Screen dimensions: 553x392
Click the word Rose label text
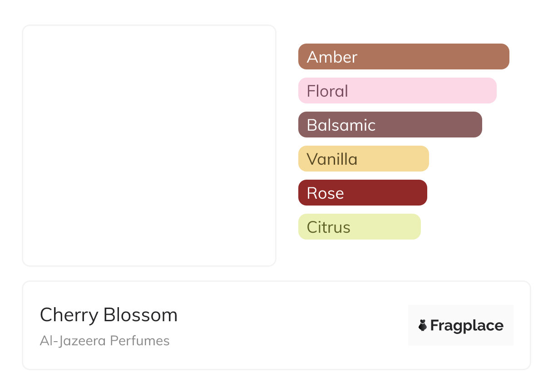(325, 193)
